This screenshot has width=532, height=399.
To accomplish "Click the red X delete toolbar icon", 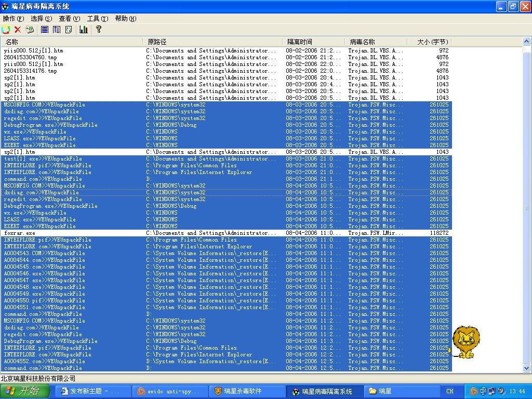I will 18,30.
